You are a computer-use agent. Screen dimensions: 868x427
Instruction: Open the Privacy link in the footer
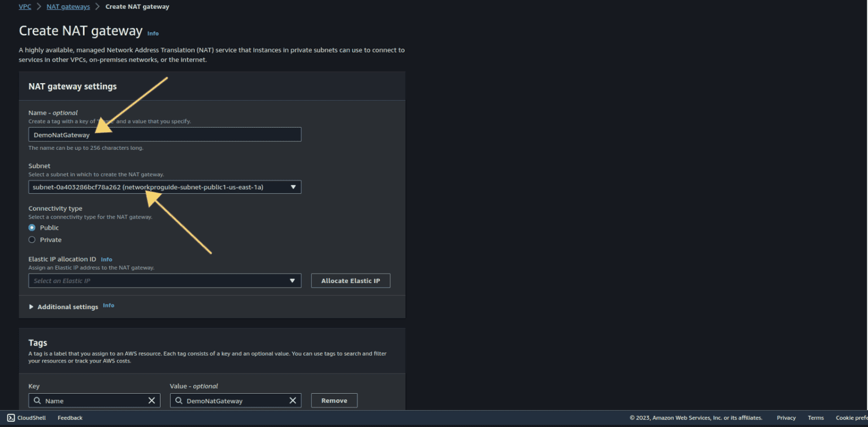click(x=785, y=417)
